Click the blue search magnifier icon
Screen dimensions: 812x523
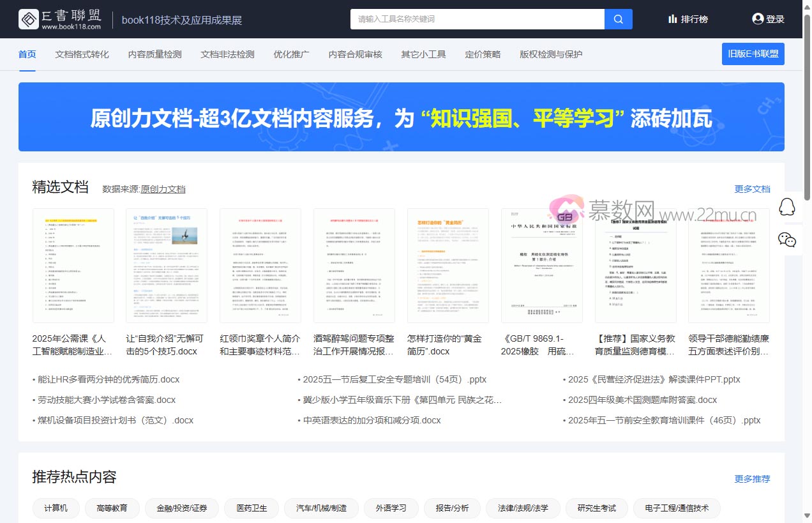[x=617, y=19]
